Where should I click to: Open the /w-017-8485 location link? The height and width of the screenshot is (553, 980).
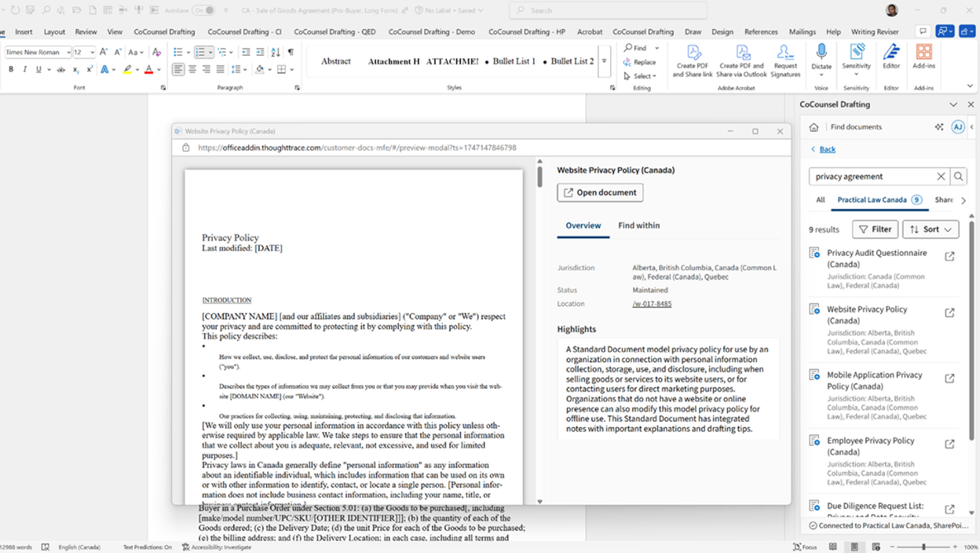[652, 304]
